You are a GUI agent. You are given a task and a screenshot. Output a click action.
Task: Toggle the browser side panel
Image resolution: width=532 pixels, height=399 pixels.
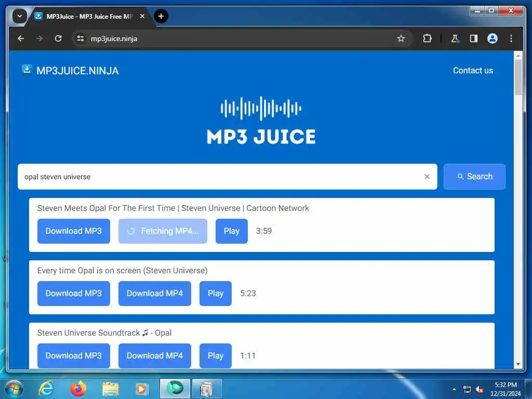coord(474,38)
